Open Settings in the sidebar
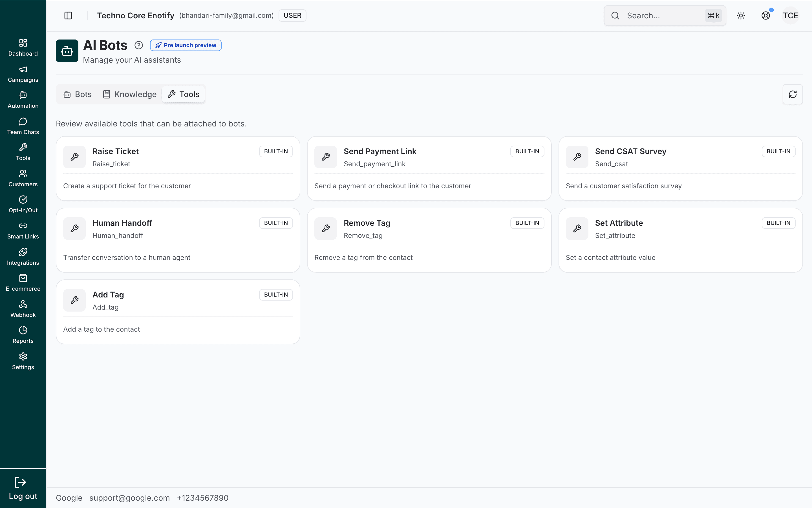812x508 pixels. (23, 361)
